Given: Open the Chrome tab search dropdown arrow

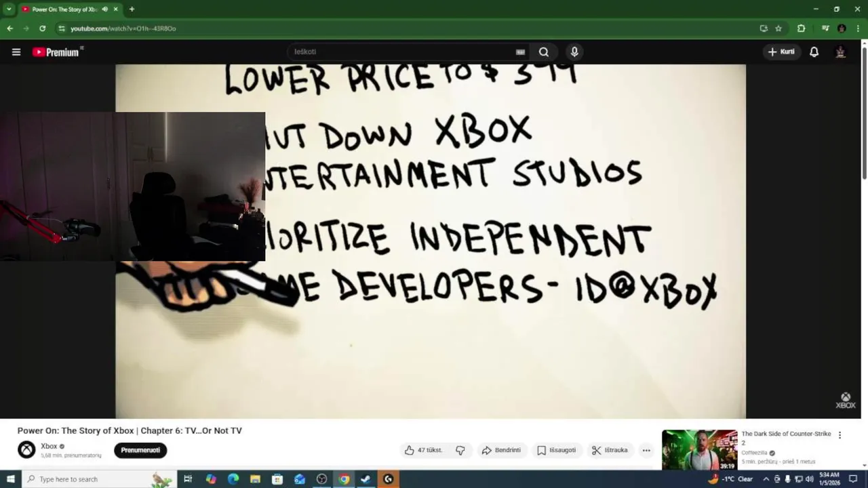Looking at the screenshot, I should click(x=9, y=9).
